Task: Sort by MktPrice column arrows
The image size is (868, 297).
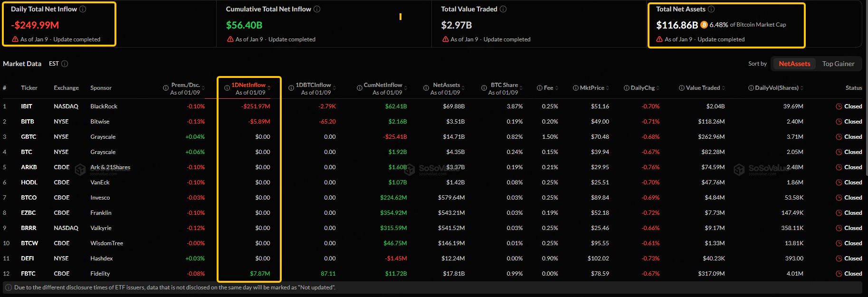Action: 607,88
